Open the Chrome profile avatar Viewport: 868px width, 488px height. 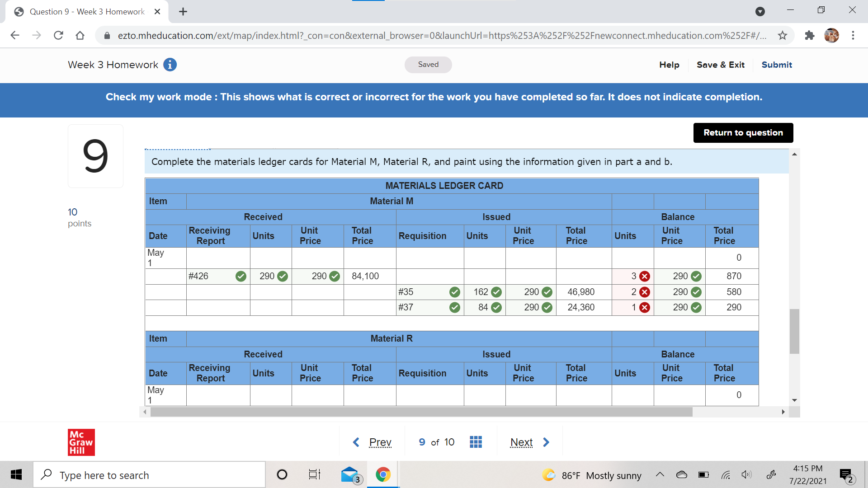coord(832,35)
